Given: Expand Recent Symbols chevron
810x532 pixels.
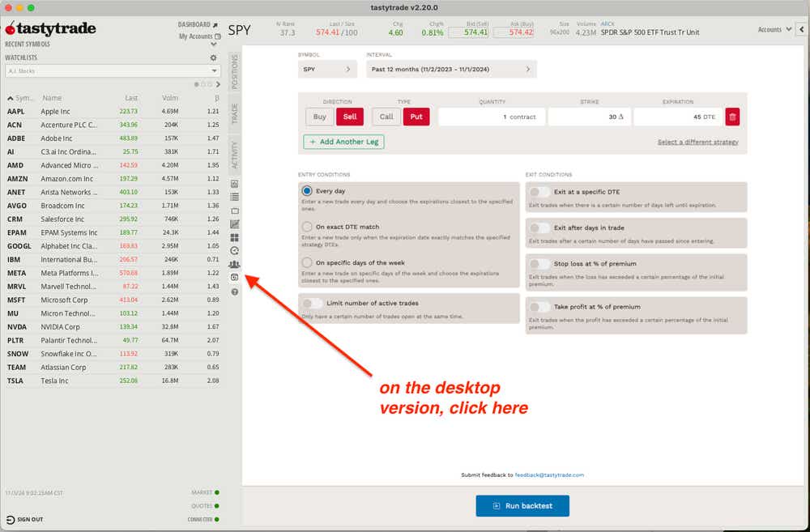Looking at the screenshot, I should tap(213, 45).
